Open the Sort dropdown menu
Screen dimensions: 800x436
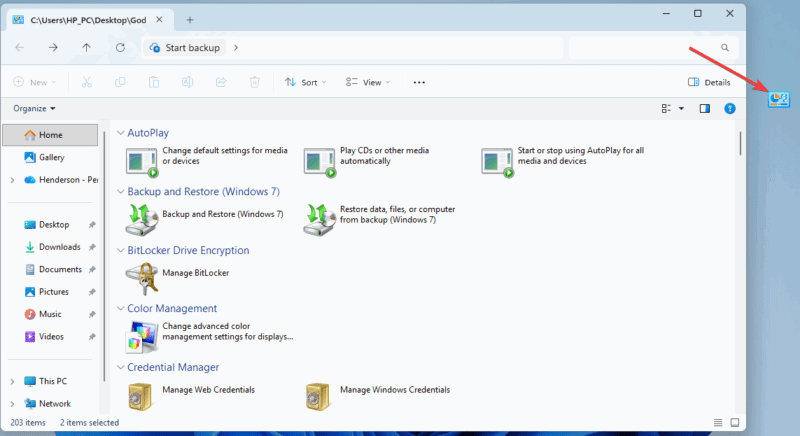click(306, 82)
